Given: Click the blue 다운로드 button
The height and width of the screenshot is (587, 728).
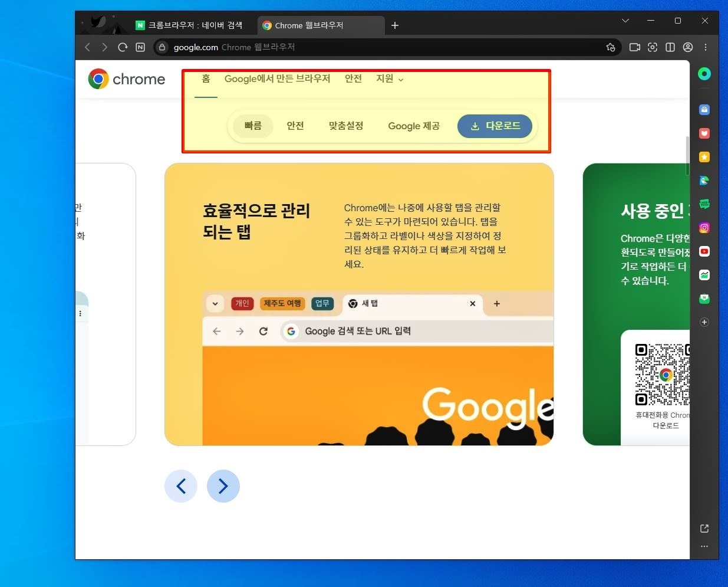Looking at the screenshot, I should pyautogui.click(x=495, y=126).
